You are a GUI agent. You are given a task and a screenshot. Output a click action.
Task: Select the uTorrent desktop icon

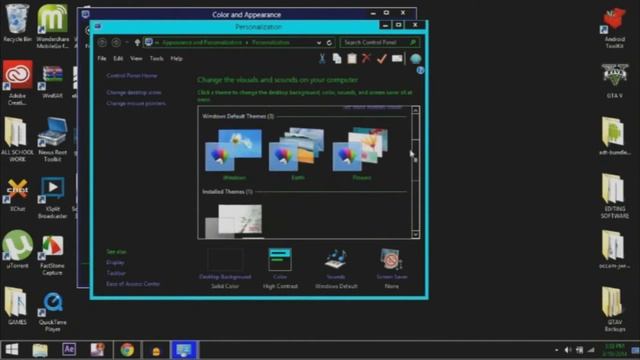[x=17, y=249]
